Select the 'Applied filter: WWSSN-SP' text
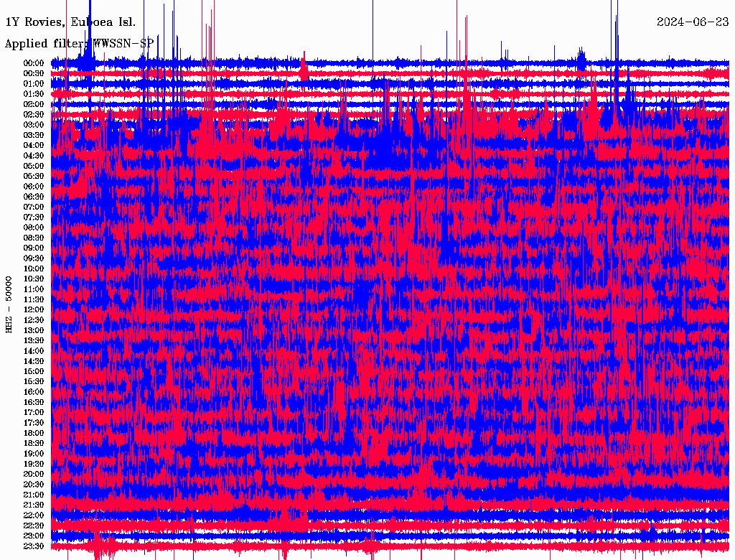Screen dimensions: 735x560 pyautogui.click(x=79, y=44)
